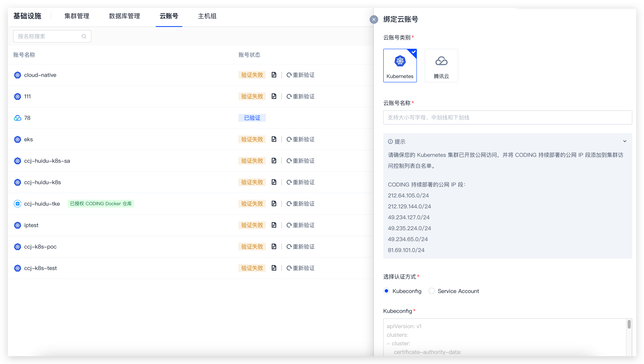
Task: Click the 已授权 CODING Docker 仓库 tag
Action: 101,204
